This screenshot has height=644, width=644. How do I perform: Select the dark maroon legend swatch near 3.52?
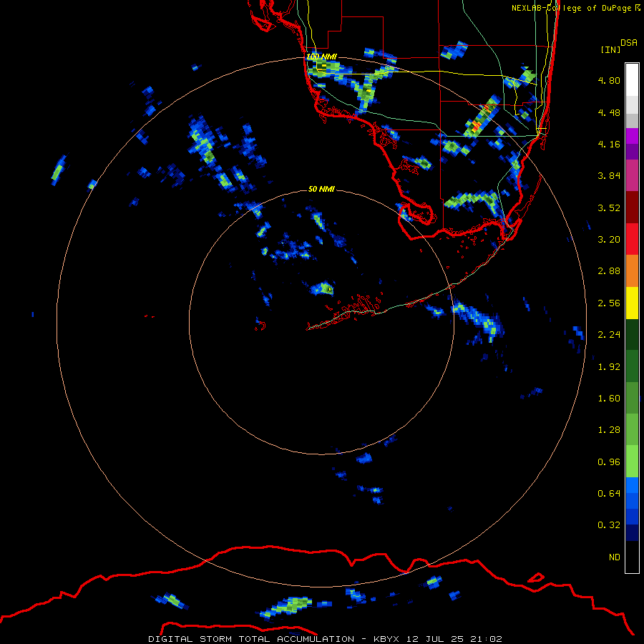click(632, 208)
